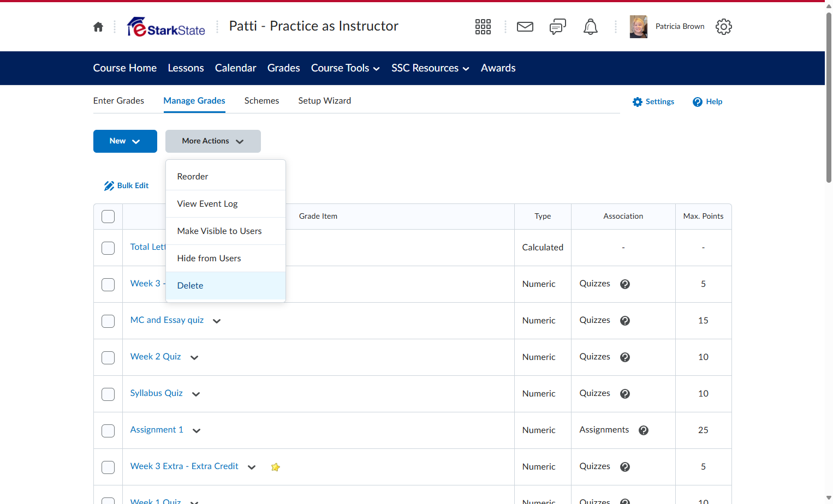This screenshot has width=833, height=504.
Task: Open the Week 2 Quiz grade item
Action: coord(156,357)
